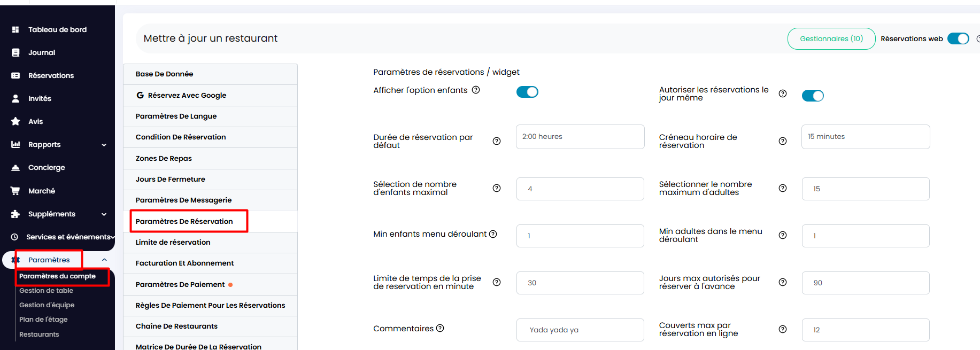Click the star icon next to Avis
980x350 pixels.
pyautogui.click(x=16, y=121)
